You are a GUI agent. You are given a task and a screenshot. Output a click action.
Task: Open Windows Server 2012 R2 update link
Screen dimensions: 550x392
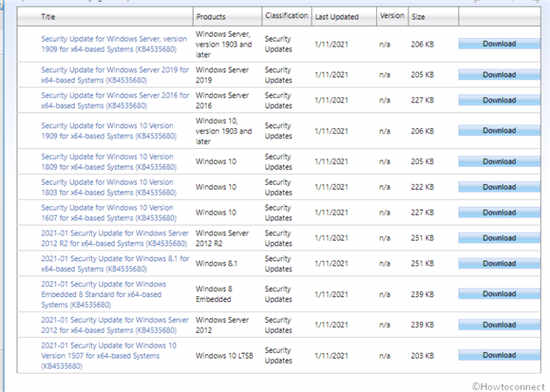pyautogui.click(x=115, y=238)
